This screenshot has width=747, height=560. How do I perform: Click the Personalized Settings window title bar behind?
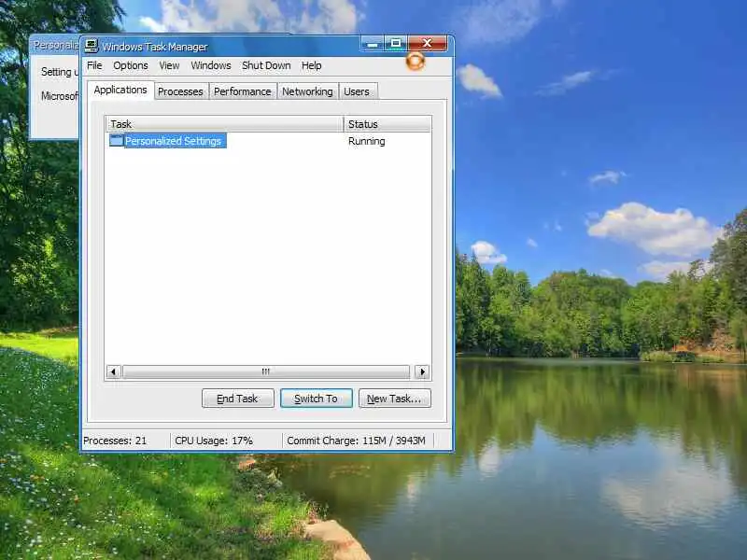[54, 45]
